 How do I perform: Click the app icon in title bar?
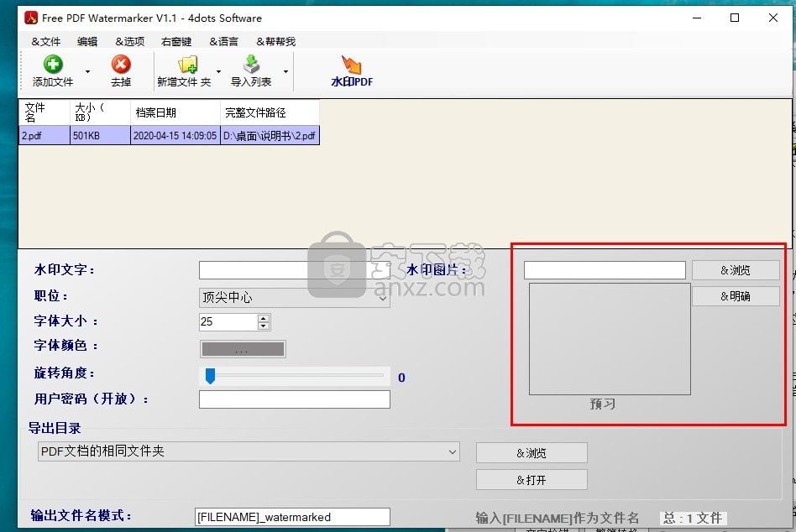[x=31, y=18]
